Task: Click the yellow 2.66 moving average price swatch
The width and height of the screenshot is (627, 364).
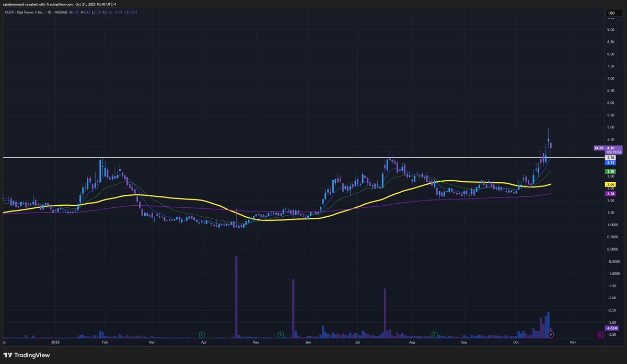Action: pyautogui.click(x=610, y=184)
